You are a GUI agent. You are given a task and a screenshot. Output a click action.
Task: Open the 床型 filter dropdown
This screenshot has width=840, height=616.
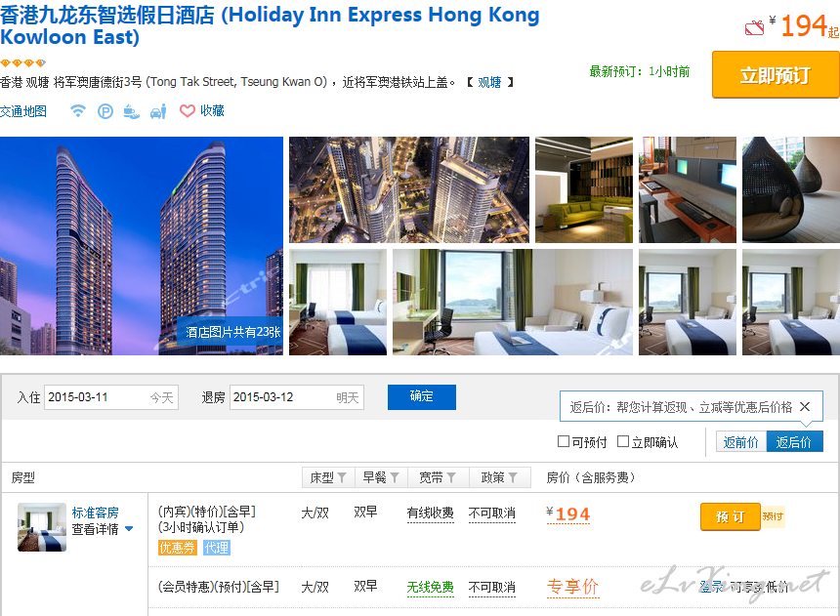328,477
